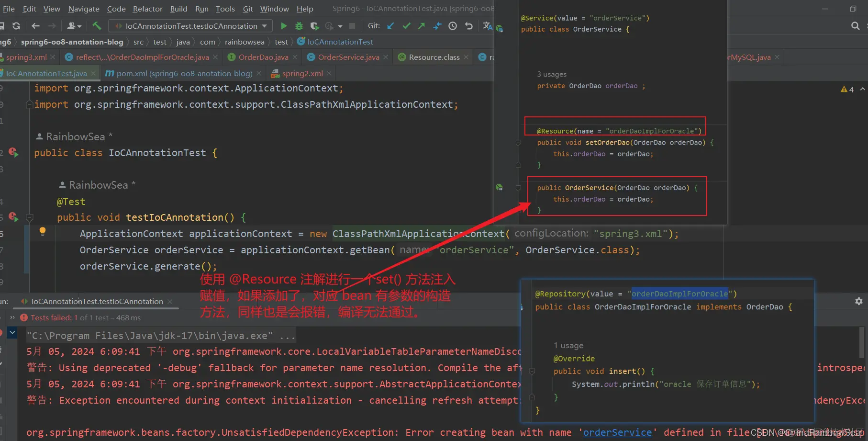The width and height of the screenshot is (868, 441).
Task: Run the test with green play icon
Action: 284,26
